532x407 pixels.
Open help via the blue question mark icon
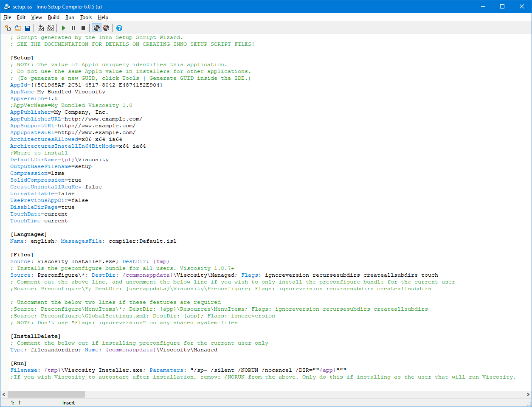pos(119,28)
